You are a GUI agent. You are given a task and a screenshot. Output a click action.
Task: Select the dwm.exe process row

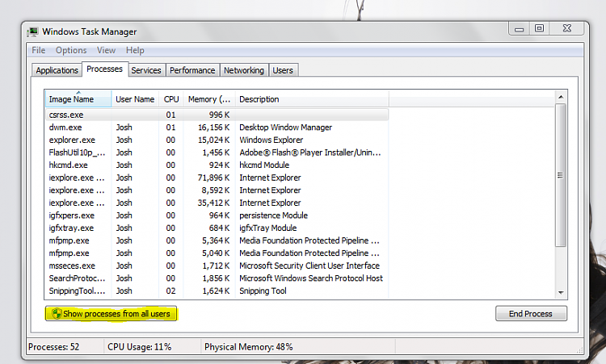pyautogui.click(x=217, y=128)
